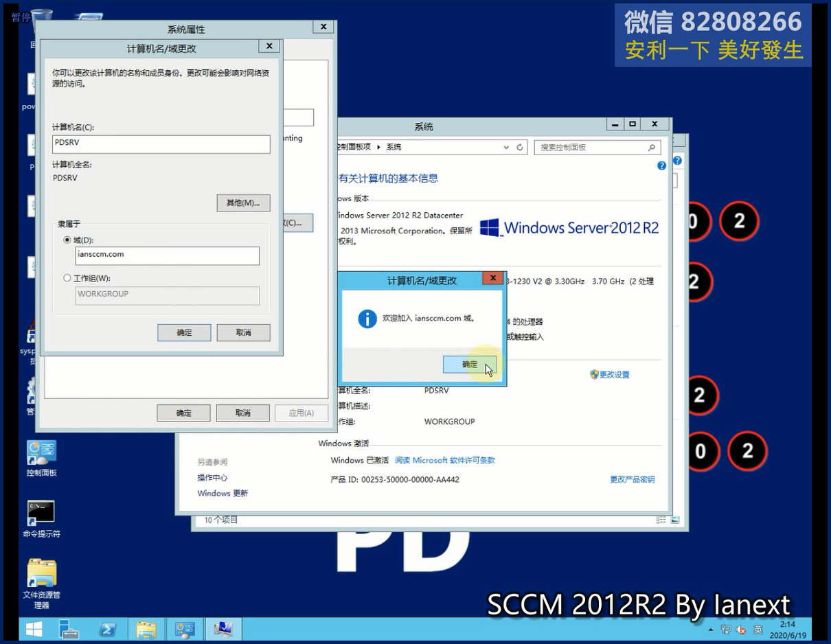Open 阅读 Microsoft 软件许可条款 link
Screen dimensions: 831x644
tap(445, 461)
